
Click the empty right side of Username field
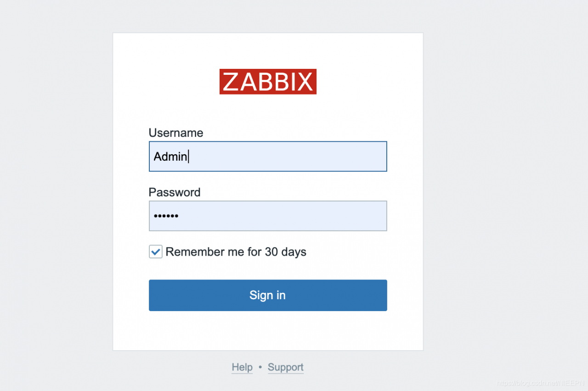(322, 156)
